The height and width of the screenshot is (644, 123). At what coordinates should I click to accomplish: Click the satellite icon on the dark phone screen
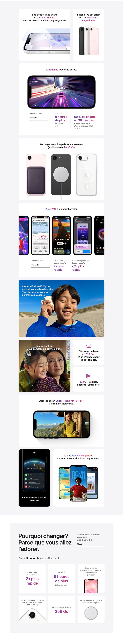point(34,453)
